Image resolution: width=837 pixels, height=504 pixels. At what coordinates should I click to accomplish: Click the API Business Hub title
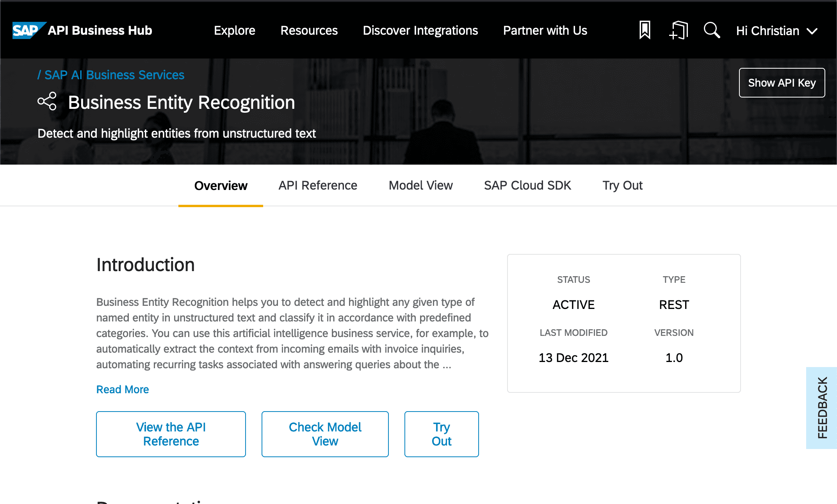pyautogui.click(x=100, y=30)
